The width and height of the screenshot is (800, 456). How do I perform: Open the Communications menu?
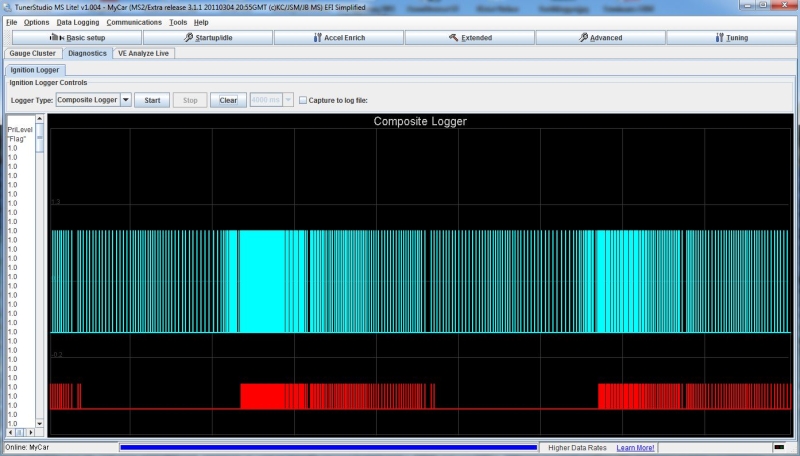tap(134, 22)
